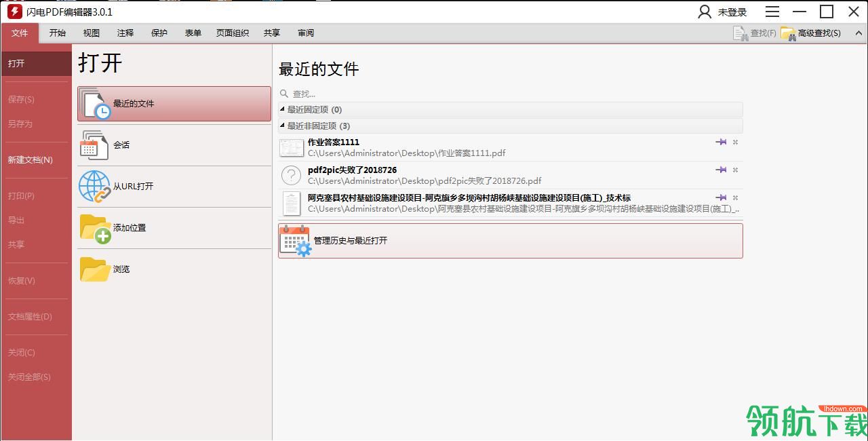The width and height of the screenshot is (868, 441).
Task: Open the hamburger main menu icon
Action: 772,12
